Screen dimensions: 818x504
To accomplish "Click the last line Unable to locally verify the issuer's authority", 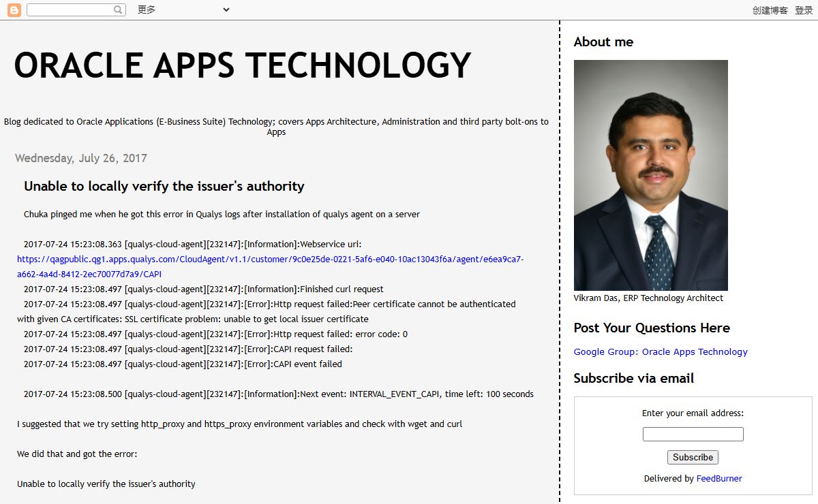I will point(106,484).
